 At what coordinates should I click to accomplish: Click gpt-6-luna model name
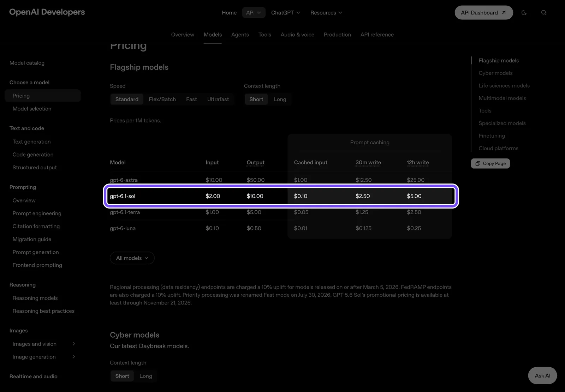pyautogui.click(x=123, y=228)
